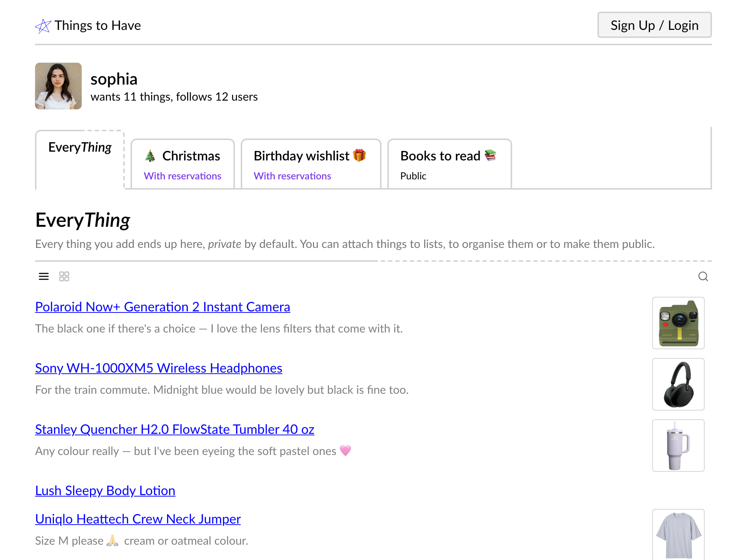Click the Things to Have star logo
Screen dimensions: 747x560
(43, 26)
